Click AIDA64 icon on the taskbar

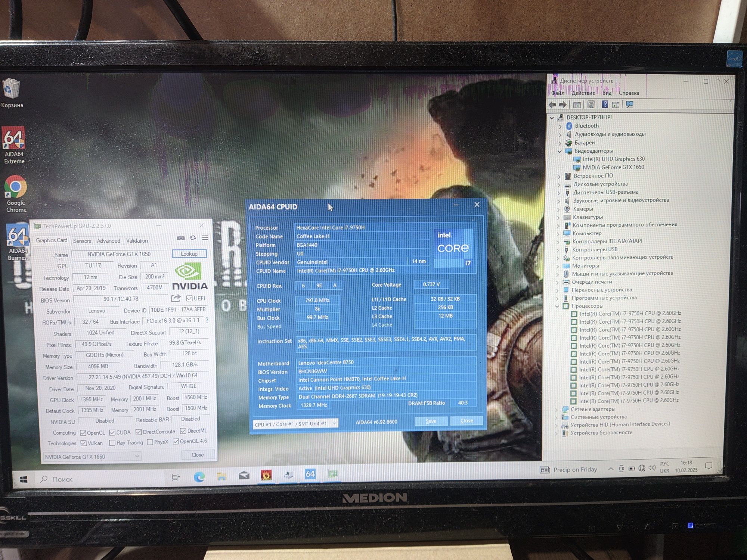point(310,474)
